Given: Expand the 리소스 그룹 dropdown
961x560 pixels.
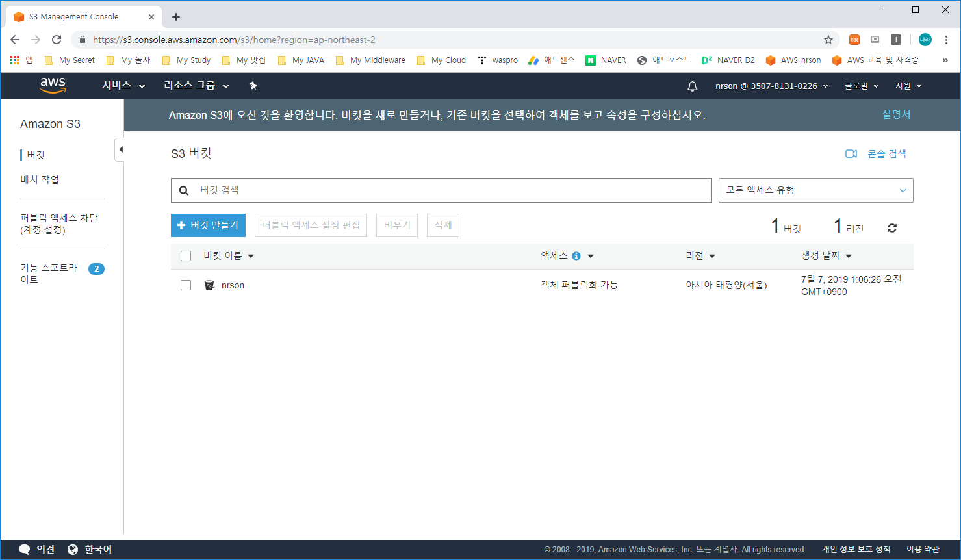Looking at the screenshot, I should pos(196,86).
